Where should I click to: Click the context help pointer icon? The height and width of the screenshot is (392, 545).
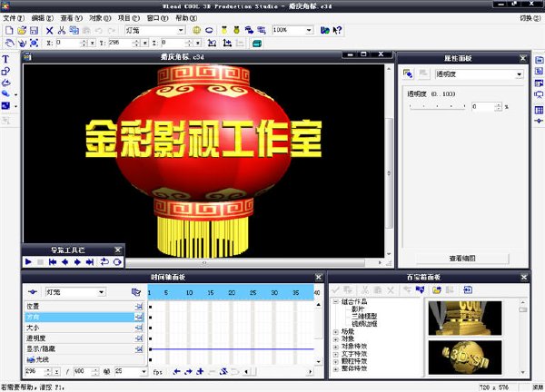337,30
